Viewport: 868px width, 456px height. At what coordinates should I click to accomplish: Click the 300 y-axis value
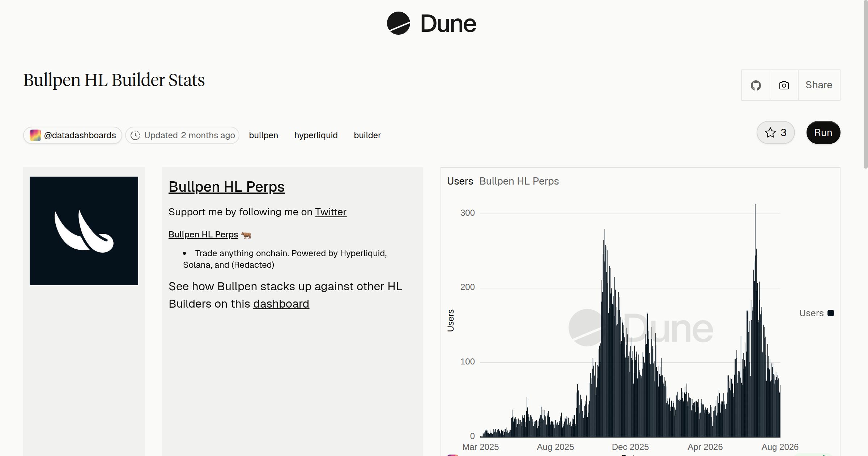pyautogui.click(x=467, y=213)
